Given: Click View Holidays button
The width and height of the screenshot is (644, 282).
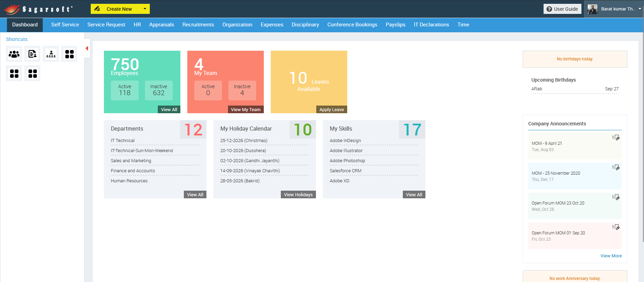Looking at the screenshot, I should (x=298, y=194).
